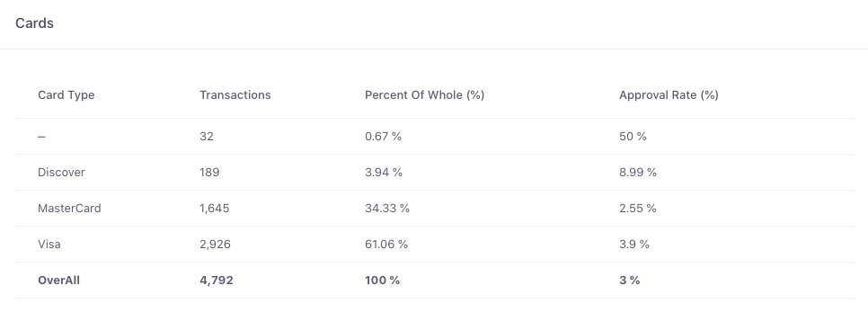Click Percent Of Whole (%) column header
Image resolution: width=868 pixels, height=330 pixels.
coord(425,94)
